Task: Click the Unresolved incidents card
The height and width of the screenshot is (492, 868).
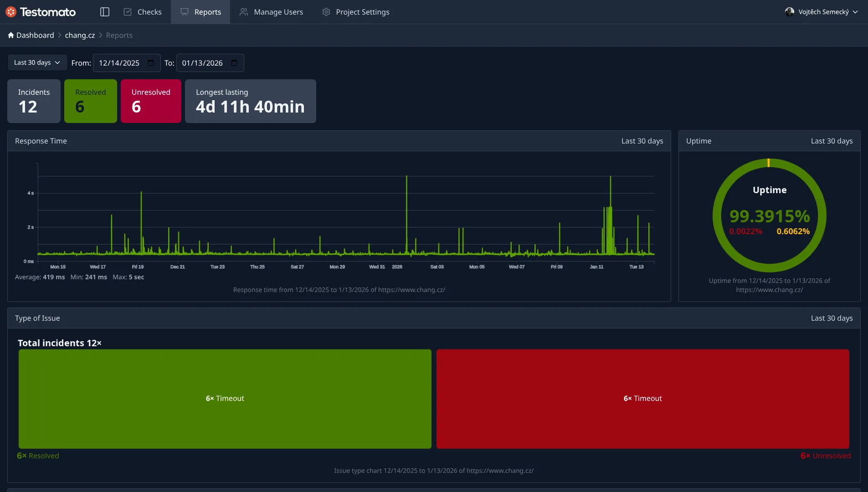Action: pyautogui.click(x=151, y=101)
